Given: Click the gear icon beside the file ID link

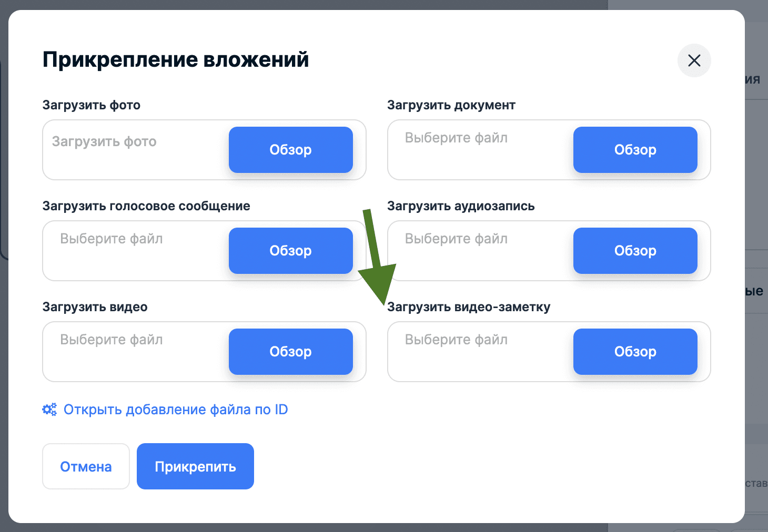Looking at the screenshot, I should [49, 410].
